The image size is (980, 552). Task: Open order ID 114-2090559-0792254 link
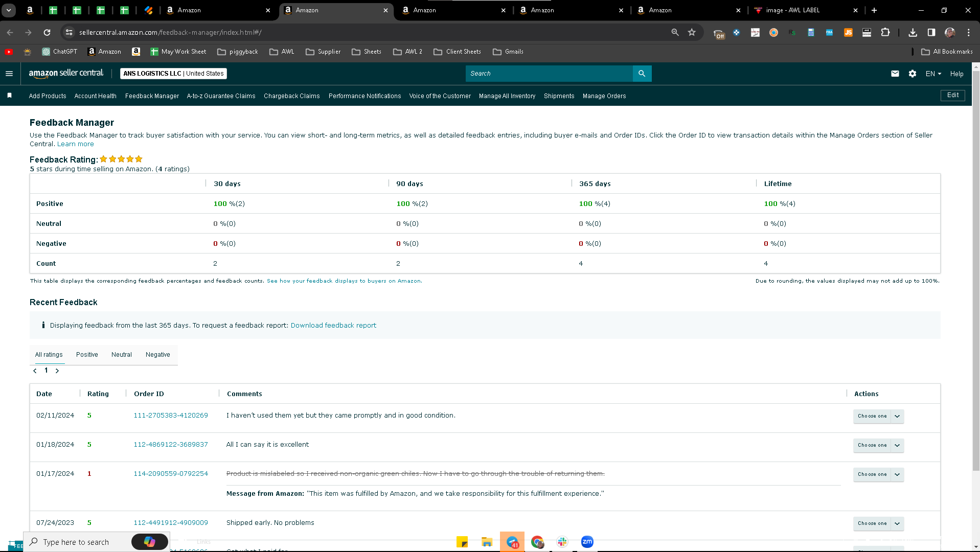(171, 474)
